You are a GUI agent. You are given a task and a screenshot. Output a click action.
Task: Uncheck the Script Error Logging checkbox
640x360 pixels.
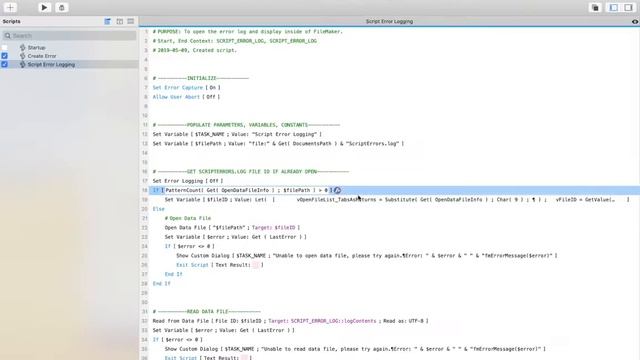pyautogui.click(x=4, y=64)
